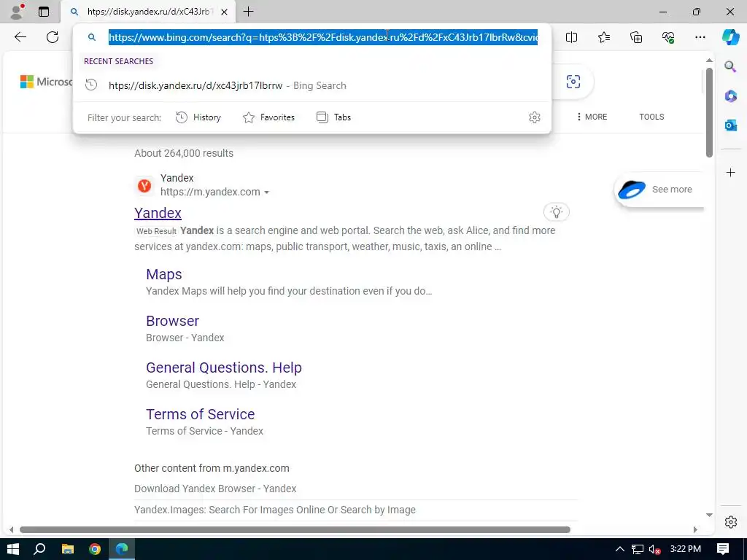Image resolution: width=747 pixels, height=560 pixels.
Task: Expand the m.yandex.com URL dropdown arrow
Action: coord(267,192)
